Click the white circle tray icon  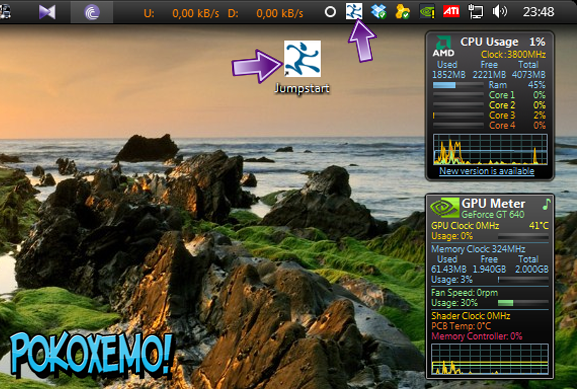(x=330, y=12)
